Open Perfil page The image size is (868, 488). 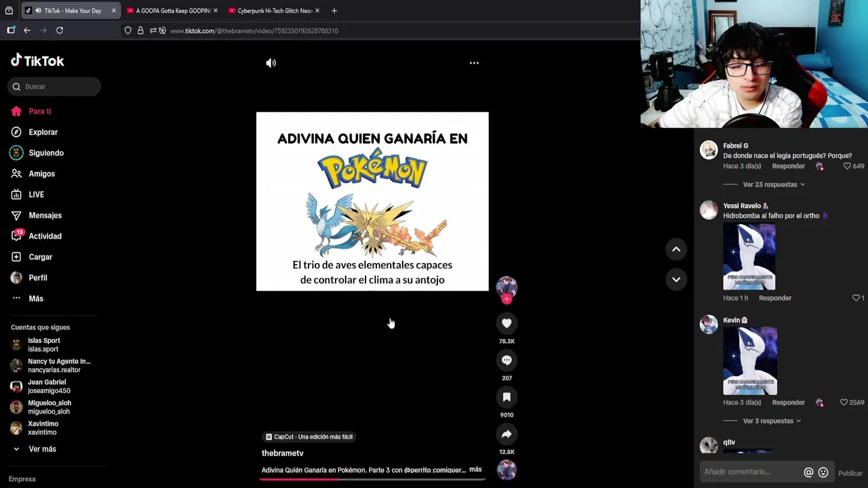(x=29, y=278)
